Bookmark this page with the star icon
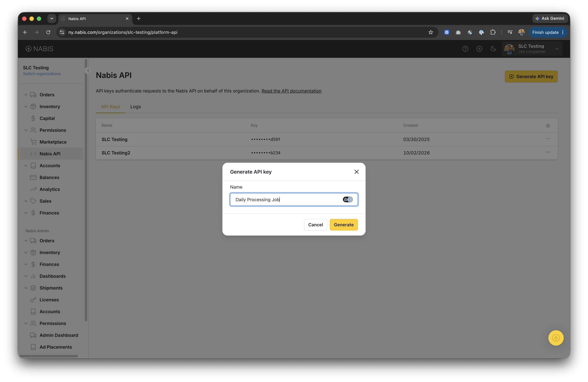This screenshot has height=382, width=588. (x=431, y=32)
